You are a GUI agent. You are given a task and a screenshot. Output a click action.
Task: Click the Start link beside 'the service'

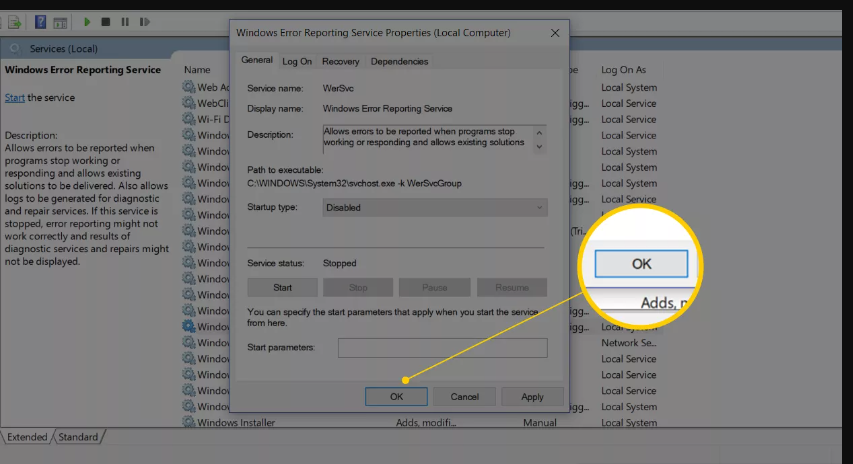pos(15,97)
